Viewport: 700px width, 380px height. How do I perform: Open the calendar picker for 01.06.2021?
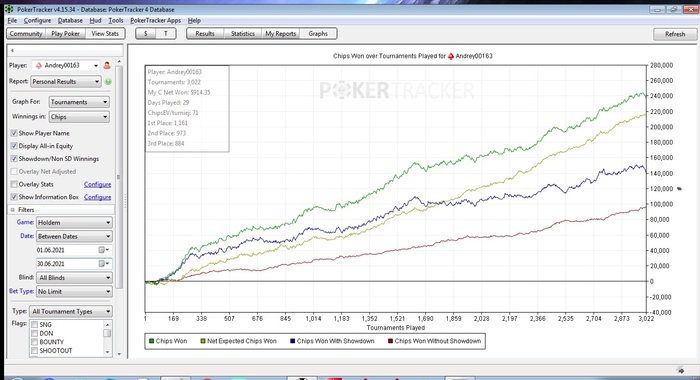coord(104,250)
